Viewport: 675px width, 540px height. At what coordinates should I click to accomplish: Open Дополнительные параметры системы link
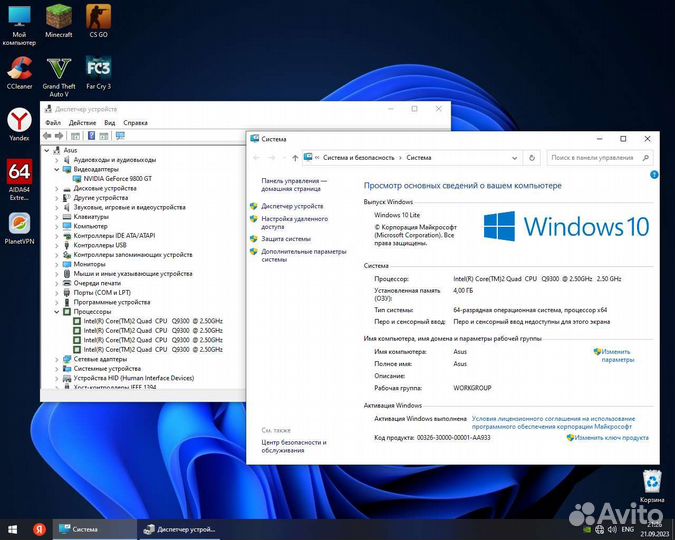[303, 255]
